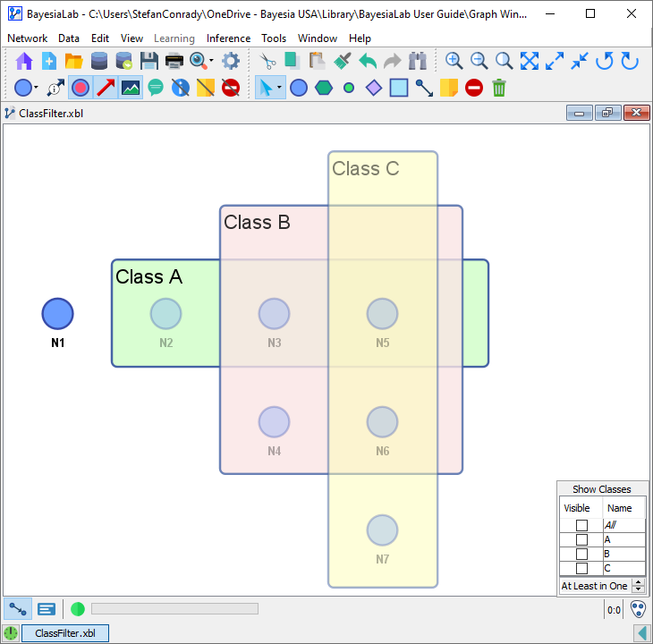Viewport: 653px width, 644px height.
Task: Click the Zoom In magnifier icon
Action: point(454,61)
